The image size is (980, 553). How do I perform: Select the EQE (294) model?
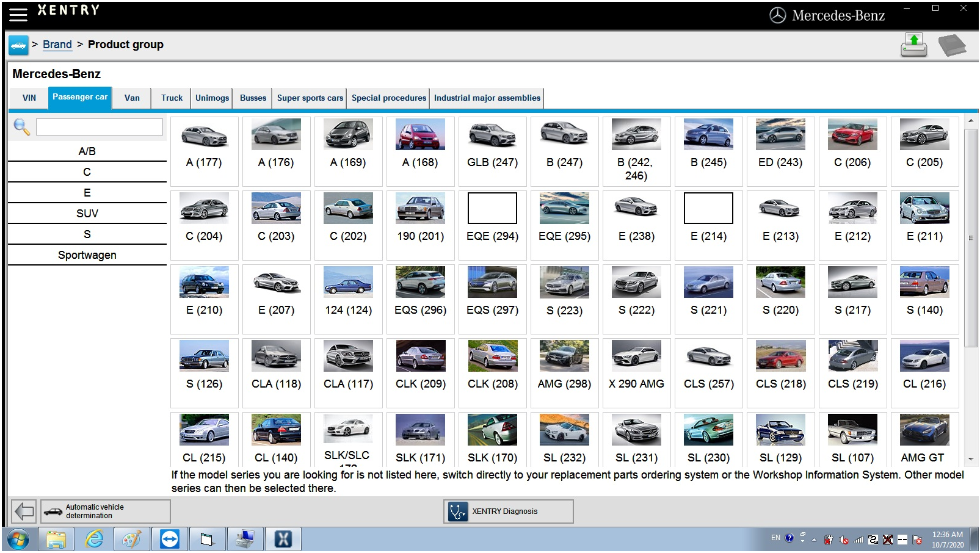pos(492,225)
